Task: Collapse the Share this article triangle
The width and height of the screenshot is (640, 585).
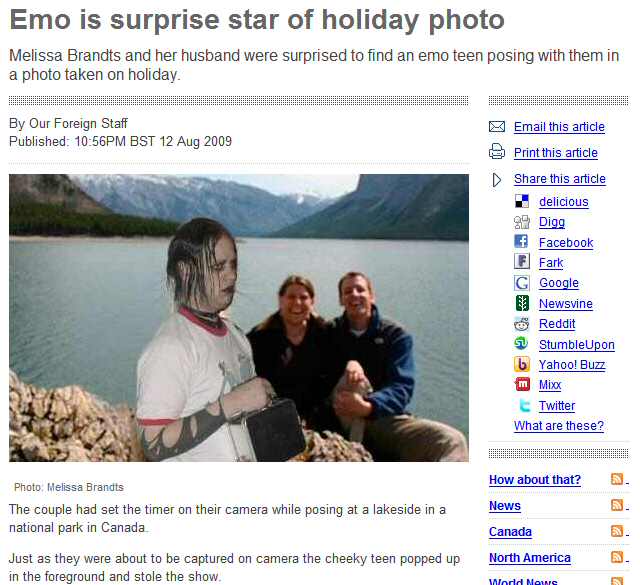Action: (x=496, y=180)
